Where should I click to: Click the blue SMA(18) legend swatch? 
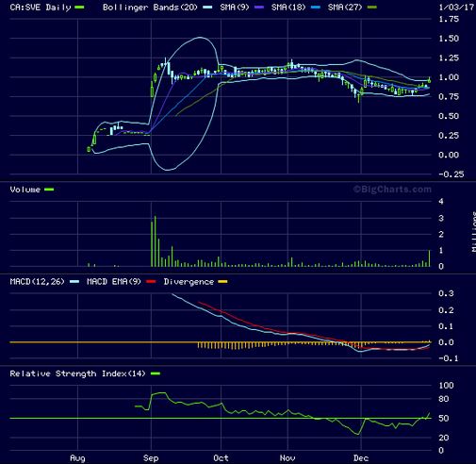[x=316, y=8]
